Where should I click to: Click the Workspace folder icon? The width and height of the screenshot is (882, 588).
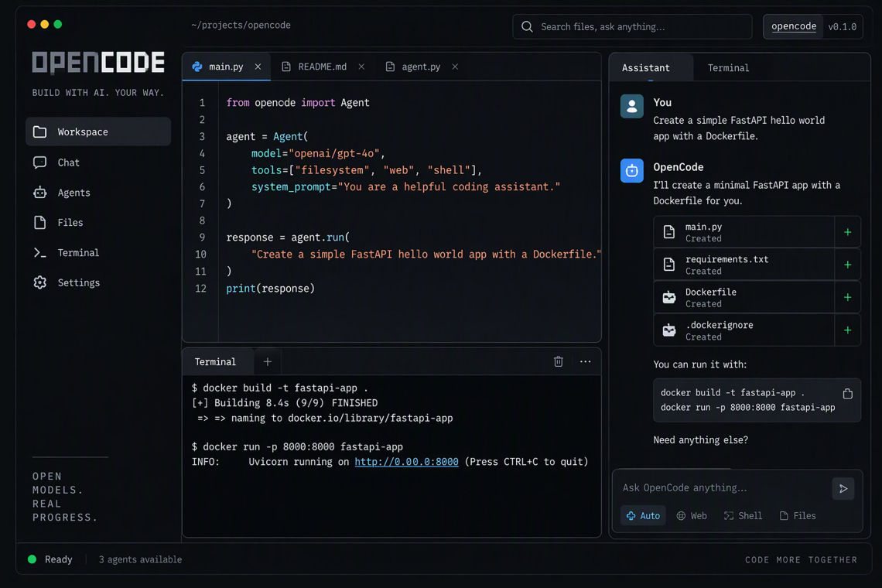click(x=40, y=132)
